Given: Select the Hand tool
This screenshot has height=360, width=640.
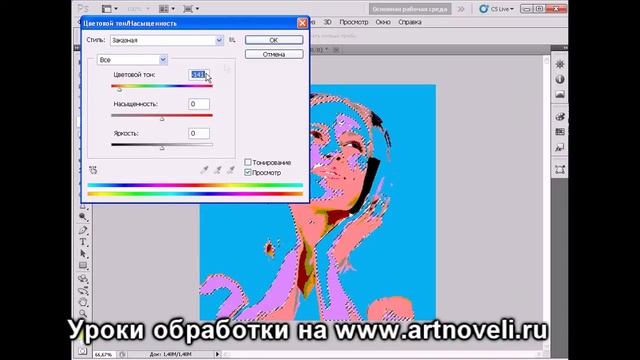Looking at the screenshot, I should 83,302.
